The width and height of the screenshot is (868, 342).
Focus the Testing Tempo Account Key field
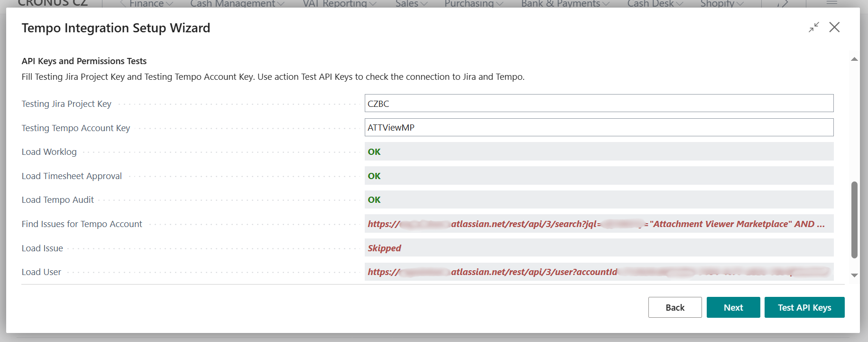[599, 128]
